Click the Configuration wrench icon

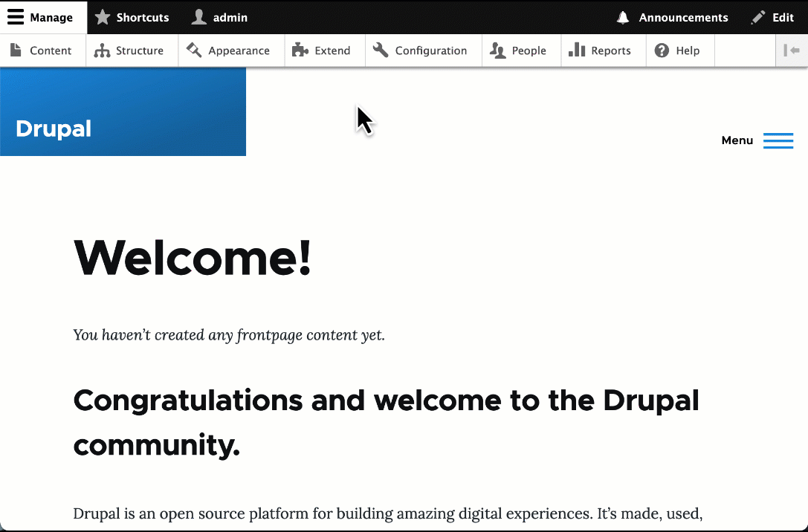(x=381, y=50)
